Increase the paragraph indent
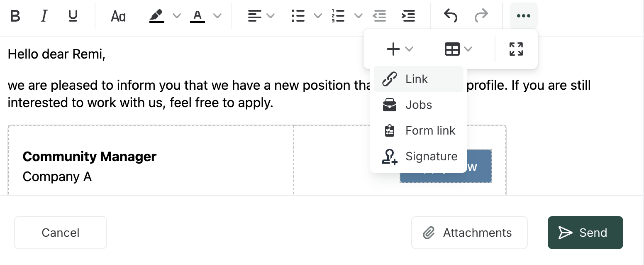Image resolution: width=644 pixels, height=265 pixels. (408, 16)
